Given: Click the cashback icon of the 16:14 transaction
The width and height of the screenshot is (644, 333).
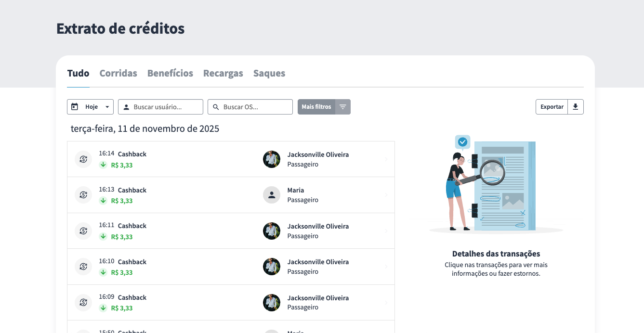Looking at the screenshot, I should click(83, 159).
